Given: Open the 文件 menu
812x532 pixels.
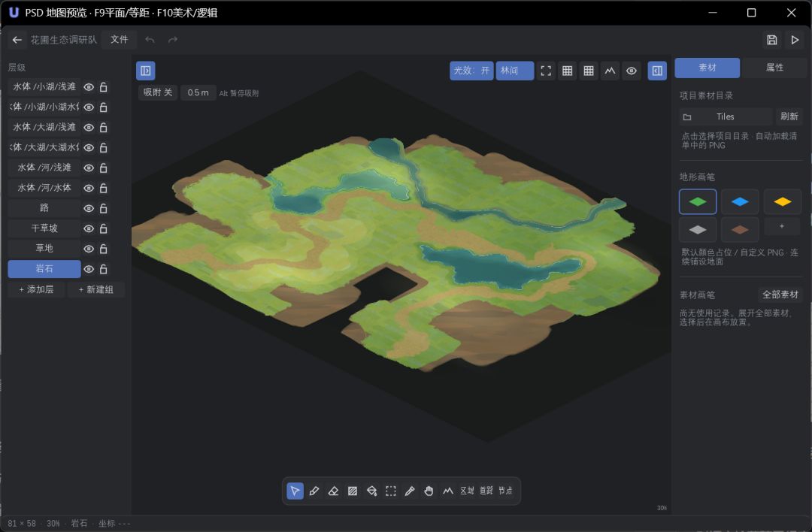Looking at the screenshot, I should click(119, 40).
